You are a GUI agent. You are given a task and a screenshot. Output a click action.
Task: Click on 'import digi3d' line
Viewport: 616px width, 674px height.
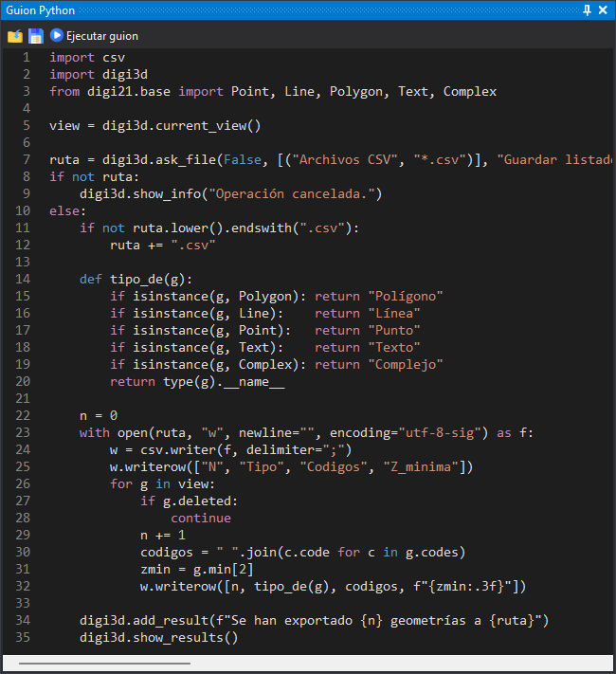tap(99, 74)
